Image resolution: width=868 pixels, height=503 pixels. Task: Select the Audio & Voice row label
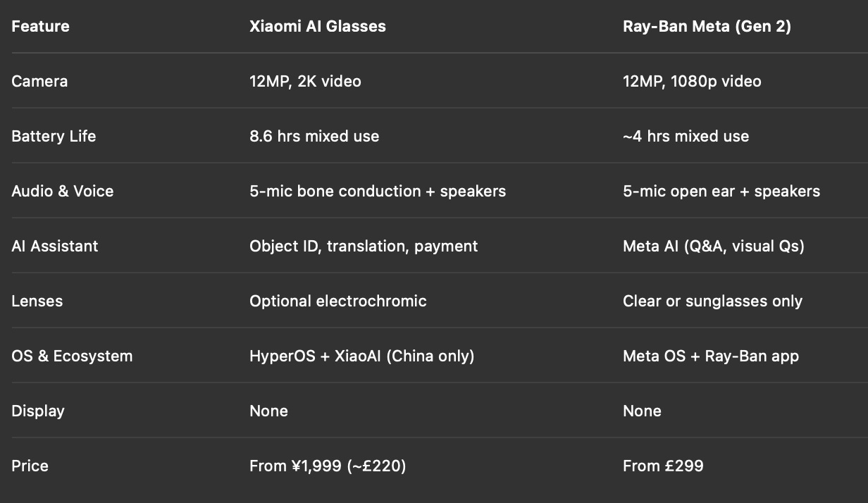click(x=62, y=192)
